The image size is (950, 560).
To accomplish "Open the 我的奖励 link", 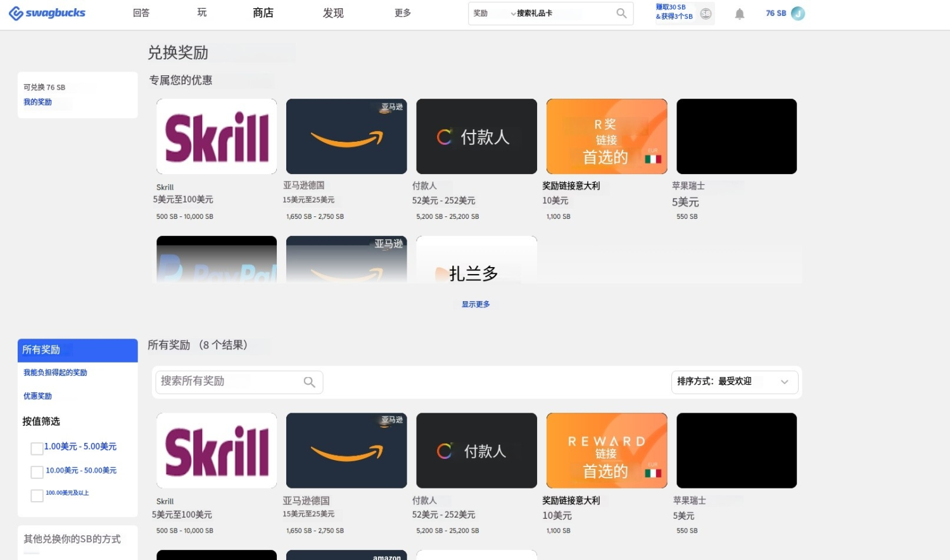I will (38, 102).
